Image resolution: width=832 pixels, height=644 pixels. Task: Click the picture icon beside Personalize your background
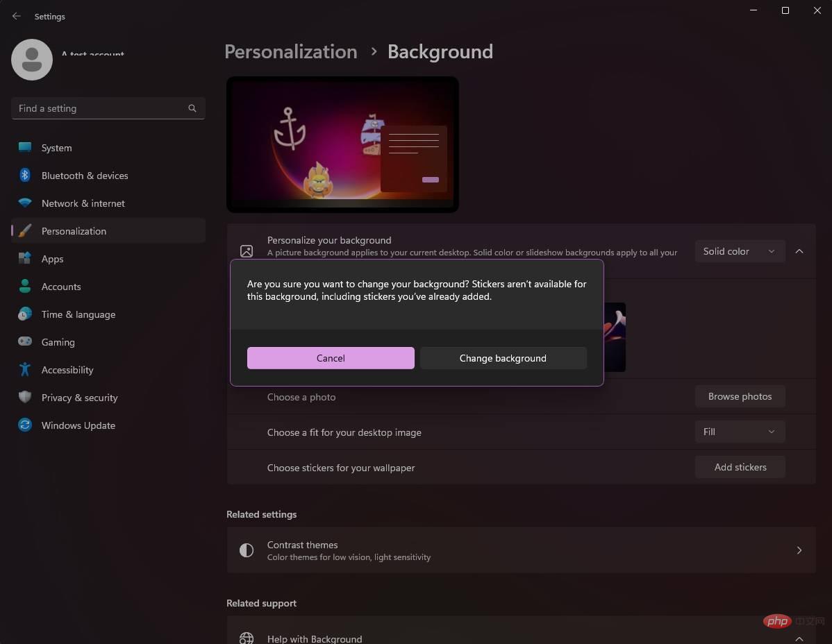(247, 251)
